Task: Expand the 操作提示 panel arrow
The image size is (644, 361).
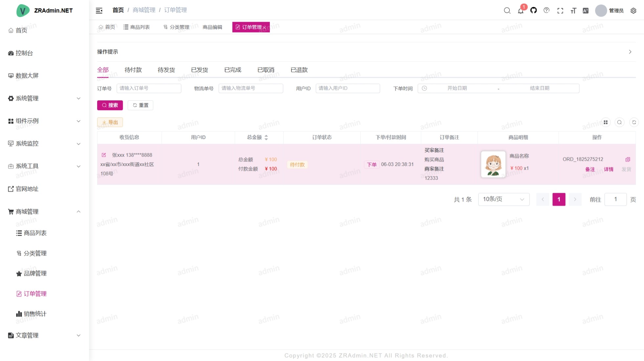Action: click(630, 52)
